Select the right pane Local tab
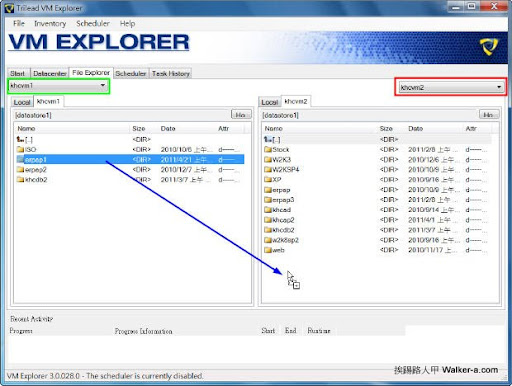512x386 pixels. [270, 102]
